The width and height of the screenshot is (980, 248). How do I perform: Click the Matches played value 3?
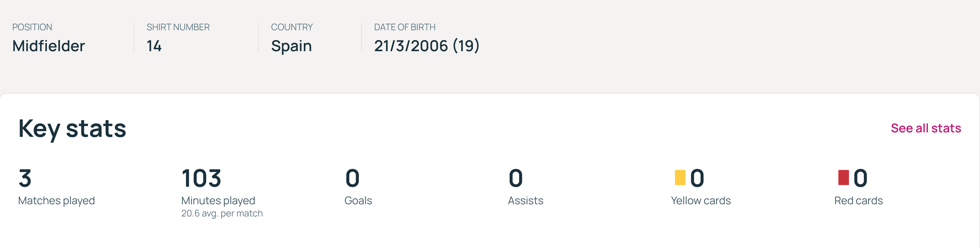point(25,178)
